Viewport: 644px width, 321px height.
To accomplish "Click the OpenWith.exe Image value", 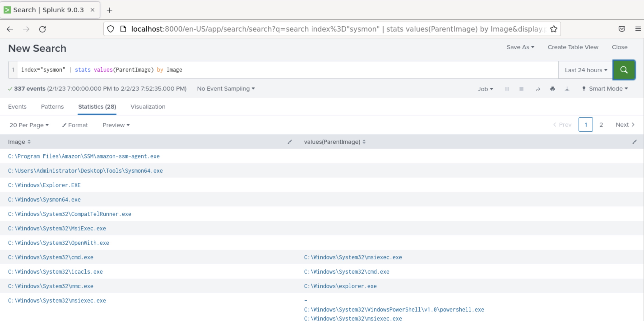I will pyautogui.click(x=58, y=243).
